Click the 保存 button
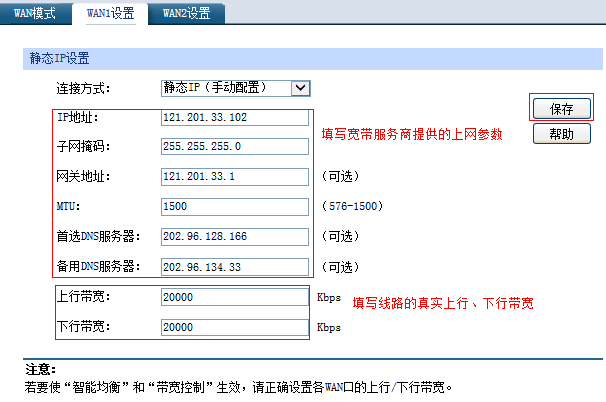This screenshot has width=606, height=402. (x=561, y=107)
